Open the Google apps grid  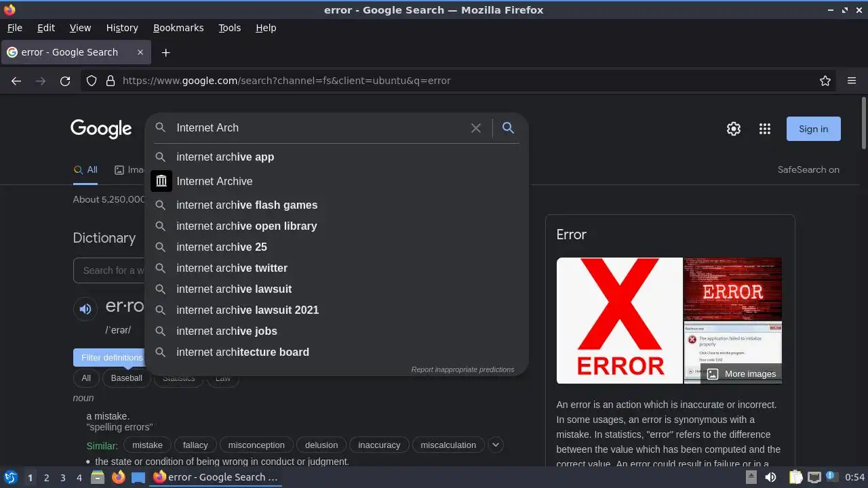point(765,129)
